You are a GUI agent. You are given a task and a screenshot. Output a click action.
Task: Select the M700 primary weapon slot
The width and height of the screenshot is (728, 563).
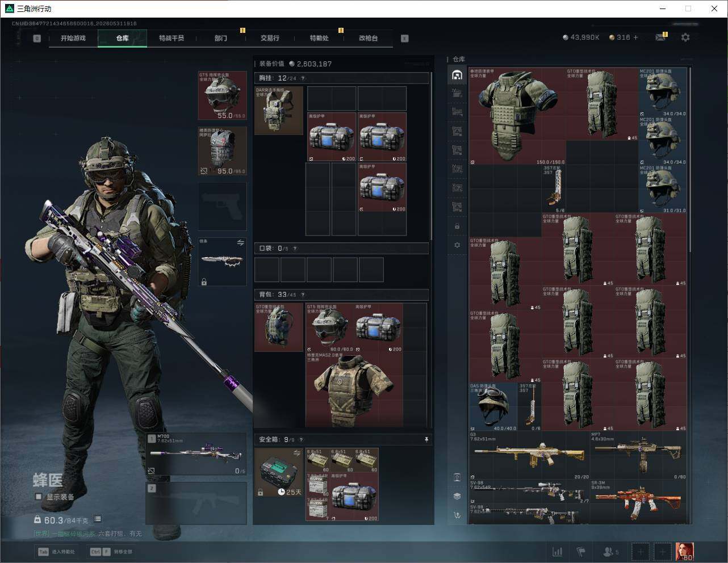click(196, 455)
